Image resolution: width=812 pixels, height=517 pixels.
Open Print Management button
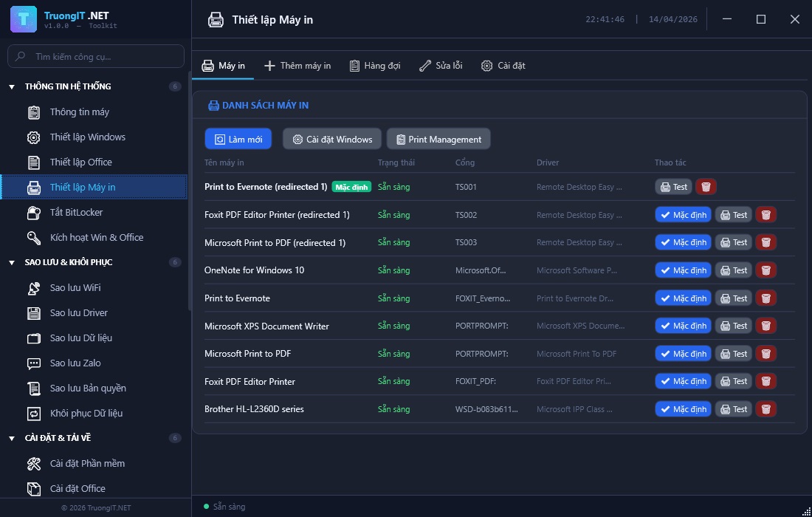(x=438, y=139)
